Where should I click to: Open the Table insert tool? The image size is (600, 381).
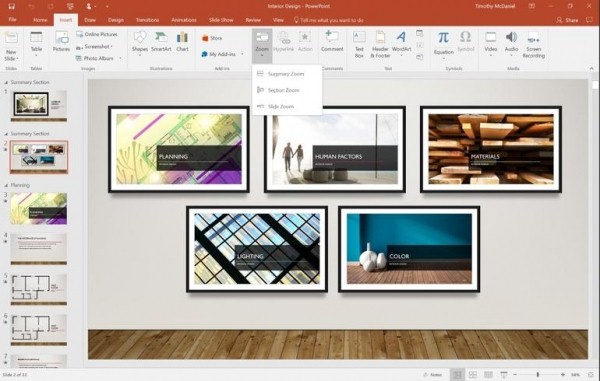(36, 44)
